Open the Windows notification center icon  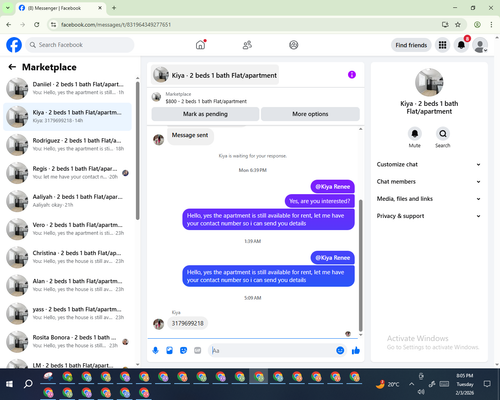pyautogui.click(x=487, y=384)
